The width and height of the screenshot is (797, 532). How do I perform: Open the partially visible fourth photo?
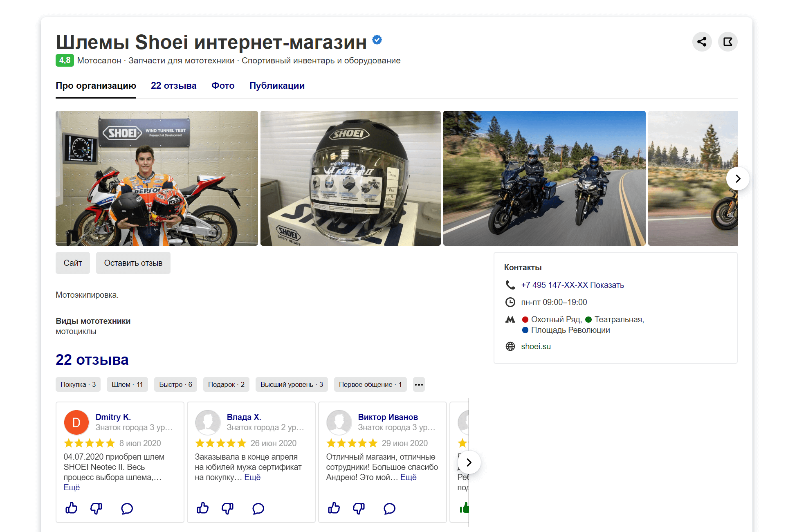click(693, 178)
